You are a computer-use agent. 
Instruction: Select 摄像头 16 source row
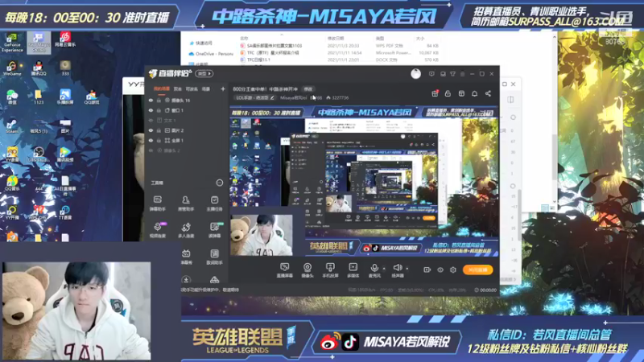coord(187,100)
